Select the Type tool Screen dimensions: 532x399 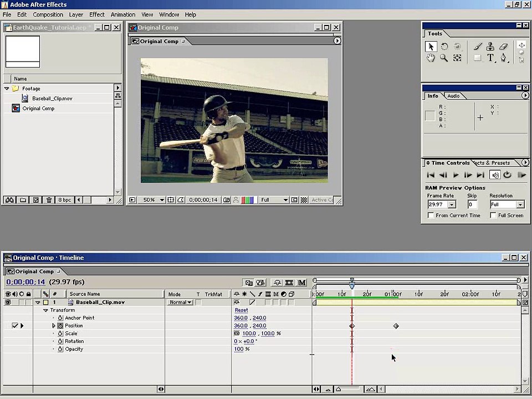(490, 58)
